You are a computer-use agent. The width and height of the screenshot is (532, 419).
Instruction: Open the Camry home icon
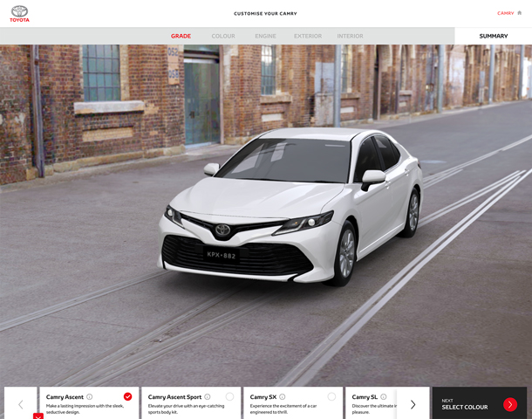pyautogui.click(x=520, y=13)
